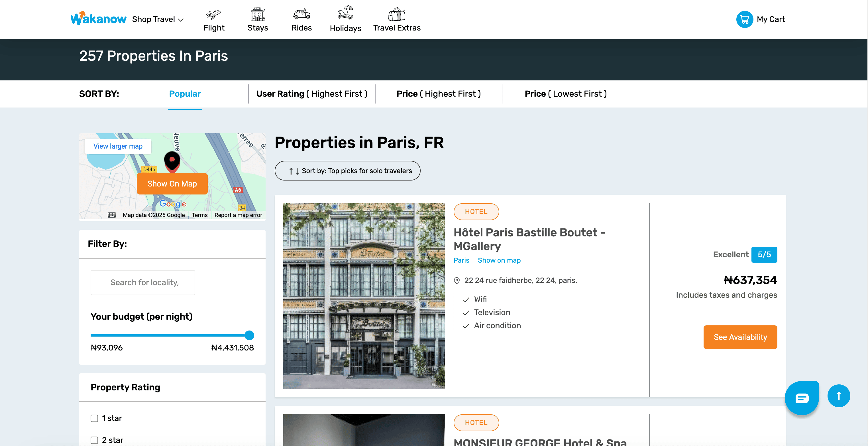The image size is (868, 446).
Task: Open the chat support bubble icon
Action: tap(802, 398)
